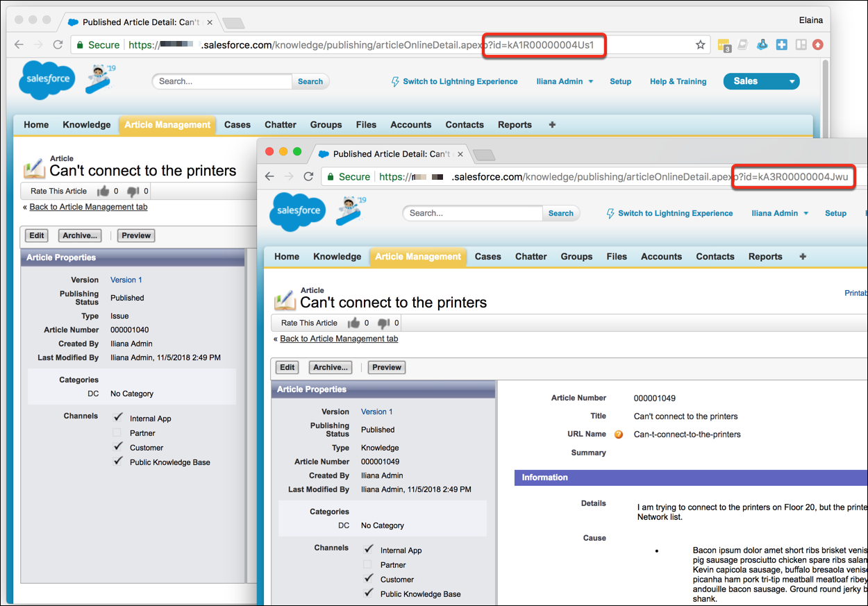Toggle Partner channel in back window
The width and height of the screenshot is (868, 606).
117,432
